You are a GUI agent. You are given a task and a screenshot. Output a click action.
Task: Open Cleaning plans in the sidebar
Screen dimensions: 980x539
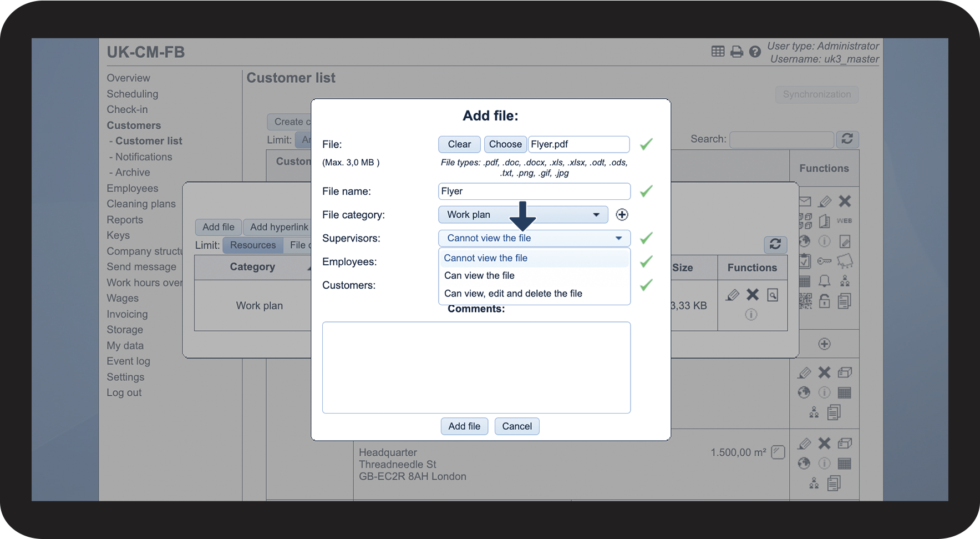click(x=141, y=204)
